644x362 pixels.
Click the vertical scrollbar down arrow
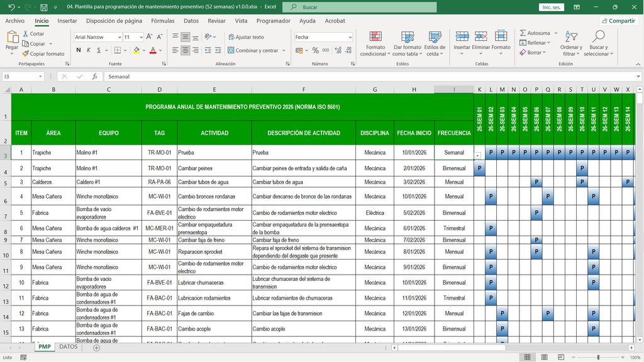[640, 340]
